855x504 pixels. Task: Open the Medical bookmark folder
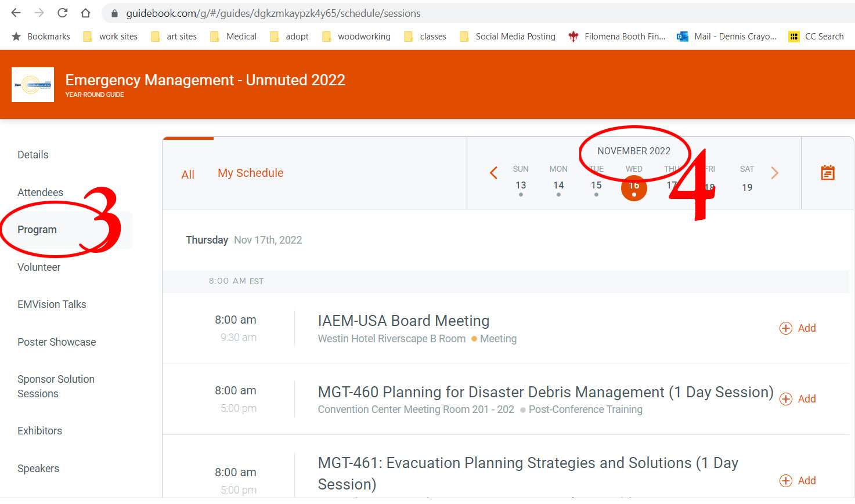[x=233, y=37]
